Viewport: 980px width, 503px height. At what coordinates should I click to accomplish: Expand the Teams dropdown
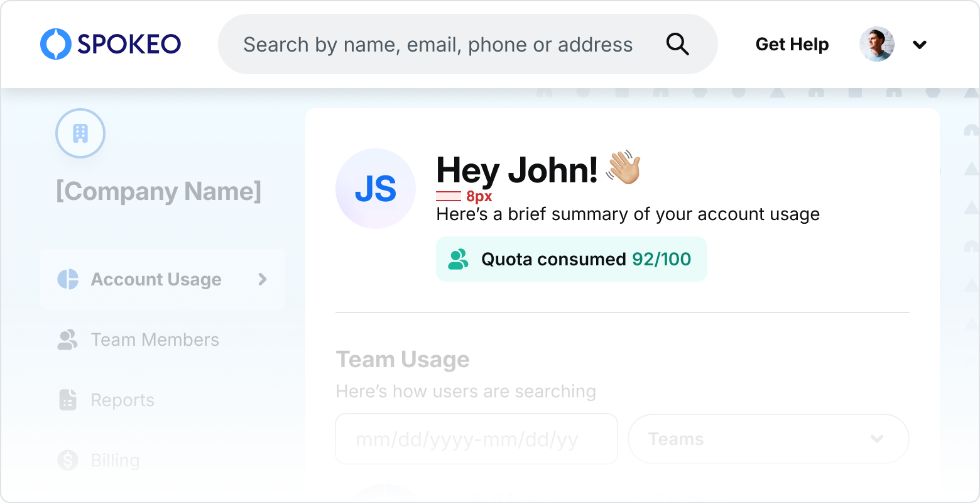[x=877, y=439]
